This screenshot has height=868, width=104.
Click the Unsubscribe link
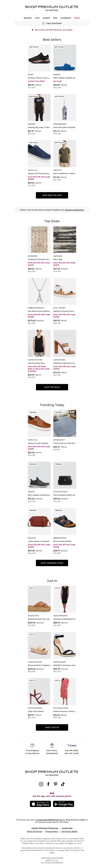point(67,828)
